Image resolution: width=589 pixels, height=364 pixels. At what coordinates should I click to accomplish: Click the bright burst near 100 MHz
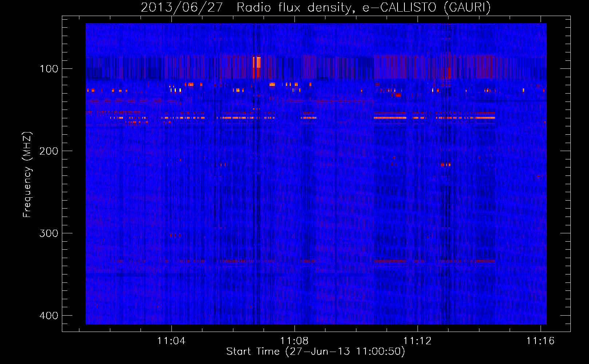coord(257,67)
